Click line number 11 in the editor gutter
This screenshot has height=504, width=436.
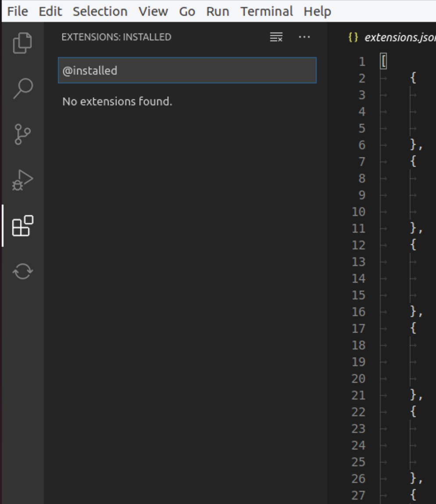click(x=359, y=229)
